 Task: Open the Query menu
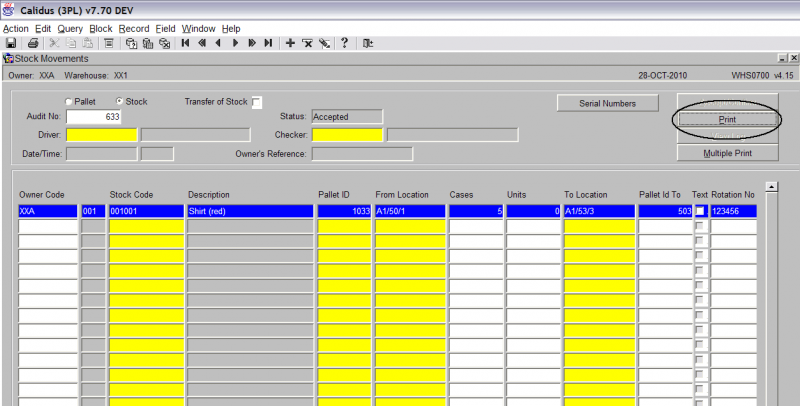[70, 29]
